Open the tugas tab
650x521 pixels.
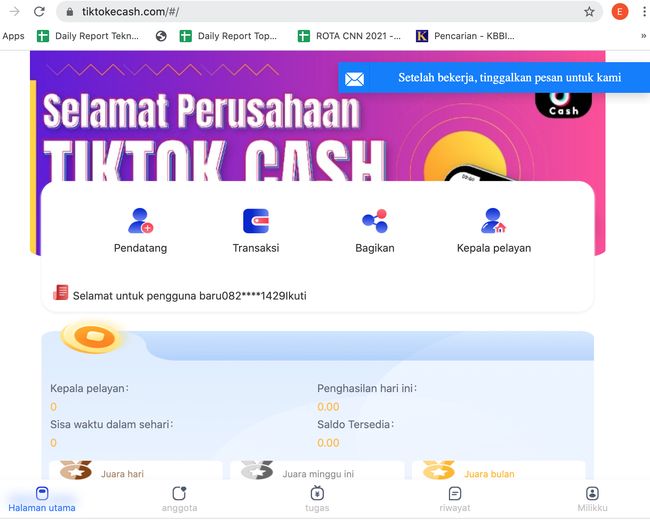tap(317, 499)
